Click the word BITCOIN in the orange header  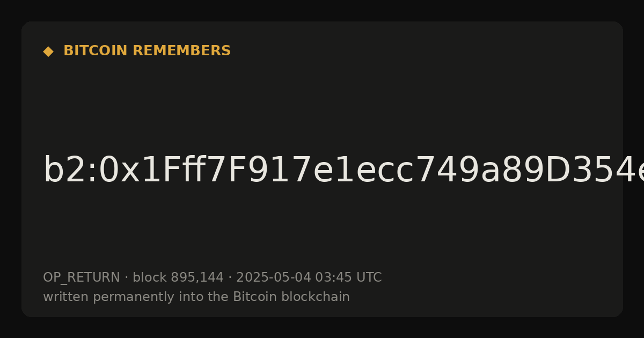coord(96,51)
